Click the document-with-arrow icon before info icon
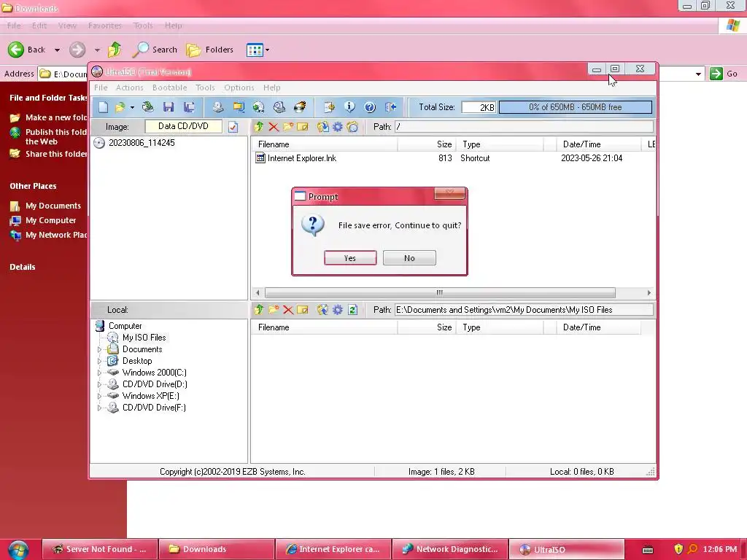This screenshot has height=560, width=747. (329, 107)
